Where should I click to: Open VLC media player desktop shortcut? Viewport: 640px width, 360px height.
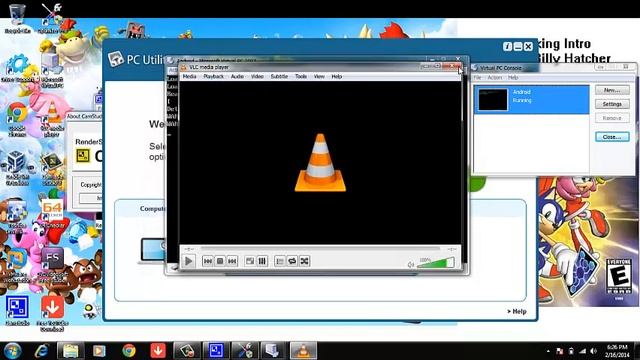point(52,118)
